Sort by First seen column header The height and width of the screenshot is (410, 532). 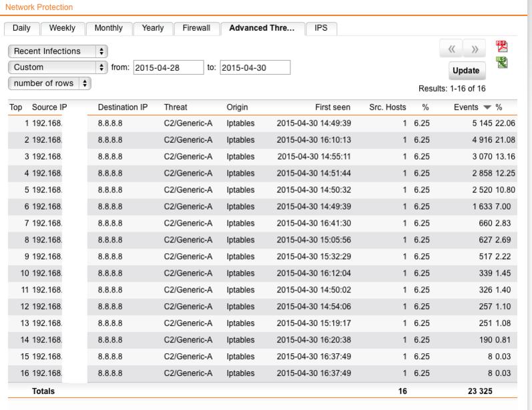333,108
